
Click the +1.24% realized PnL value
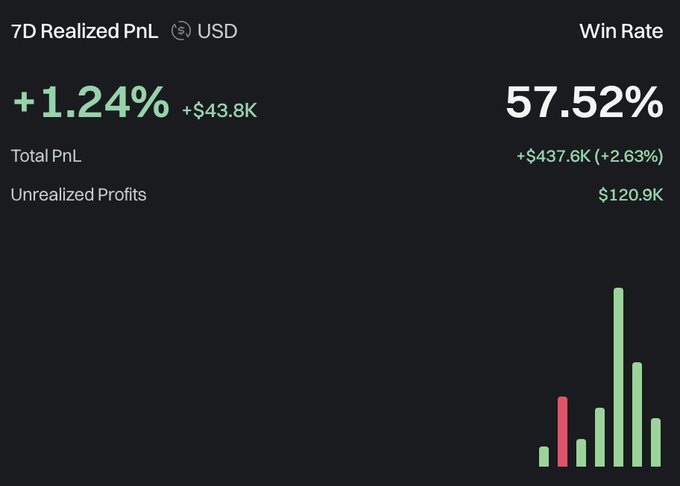(x=91, y=102)
